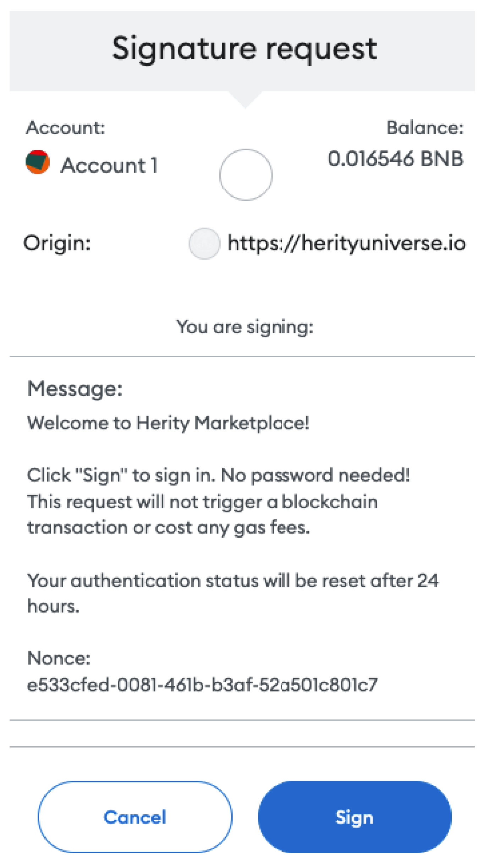The width and height of the screenshot is (484, 868).
Task: Click the Welcome to Herity Marketplace text
Action: 168,423
